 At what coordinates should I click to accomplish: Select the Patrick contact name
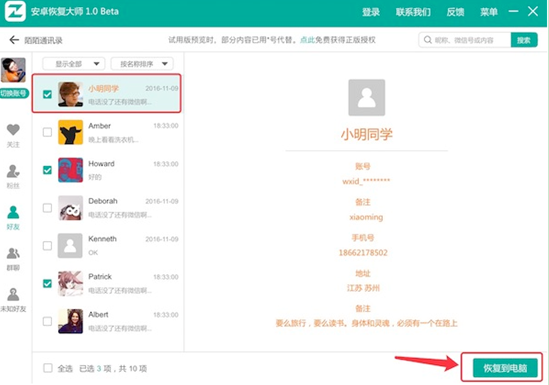tap(100, 276)
